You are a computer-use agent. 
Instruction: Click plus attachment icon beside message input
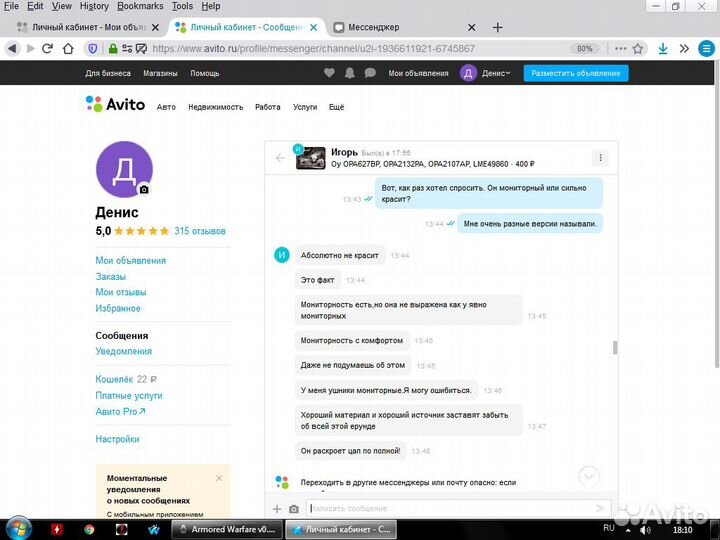click(x=277, y=509)
